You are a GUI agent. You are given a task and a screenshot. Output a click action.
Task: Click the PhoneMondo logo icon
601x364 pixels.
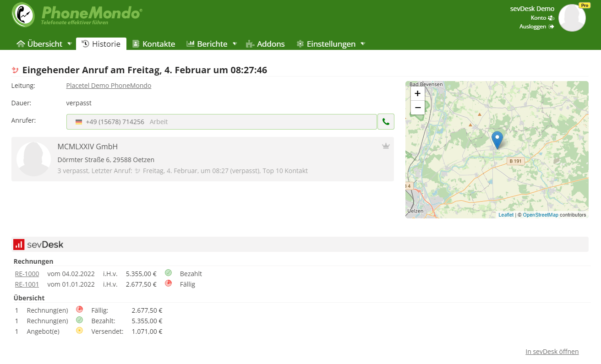pyautogui.click(x=23, y=15)
